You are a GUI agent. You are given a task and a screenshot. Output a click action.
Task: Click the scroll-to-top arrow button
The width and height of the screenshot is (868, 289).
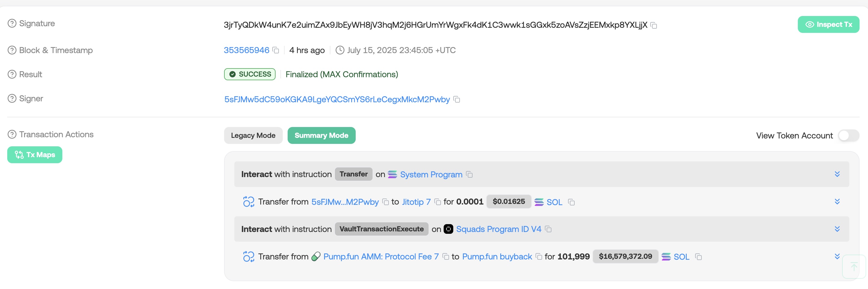click(x=854, y=267)
